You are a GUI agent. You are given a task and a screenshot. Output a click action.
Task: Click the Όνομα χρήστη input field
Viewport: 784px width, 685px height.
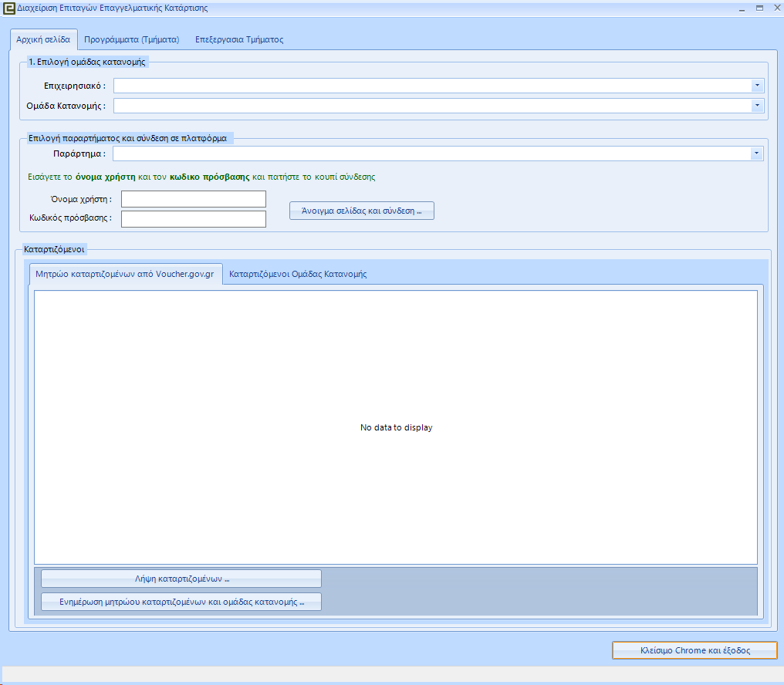(x=193, y=199)
